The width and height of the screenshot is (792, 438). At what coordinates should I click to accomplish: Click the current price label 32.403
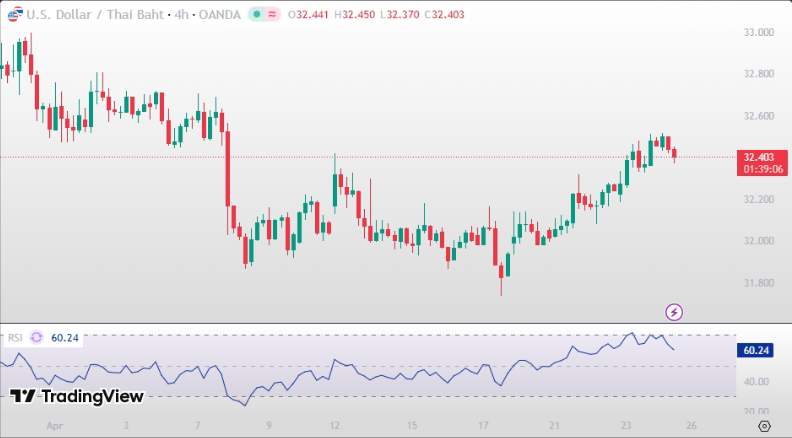tap(758, 157)
